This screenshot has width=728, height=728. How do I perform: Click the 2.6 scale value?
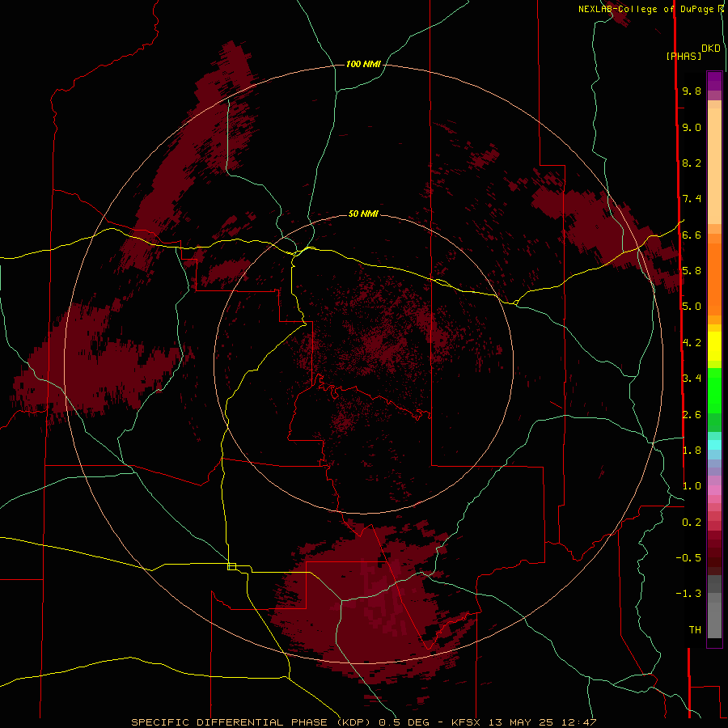pos(692,415)
